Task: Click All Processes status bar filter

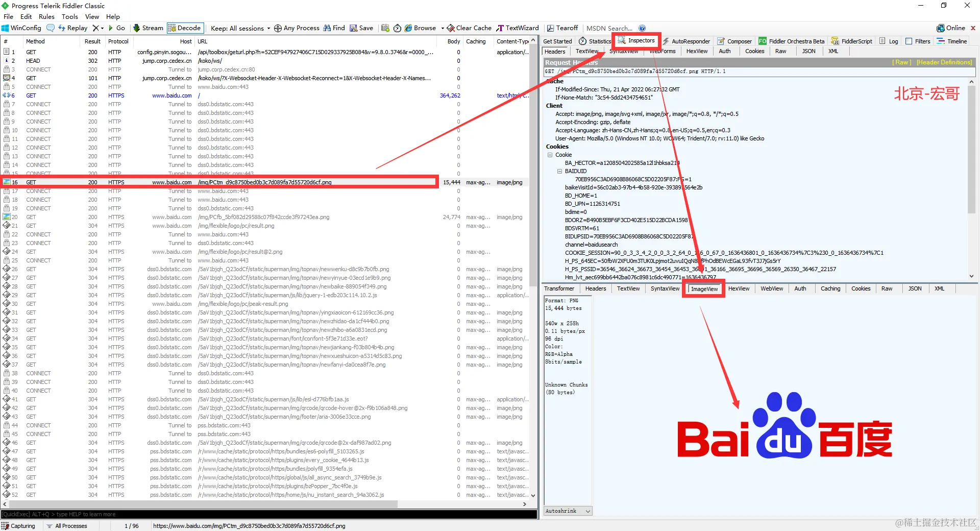Action: coord(66,526)
